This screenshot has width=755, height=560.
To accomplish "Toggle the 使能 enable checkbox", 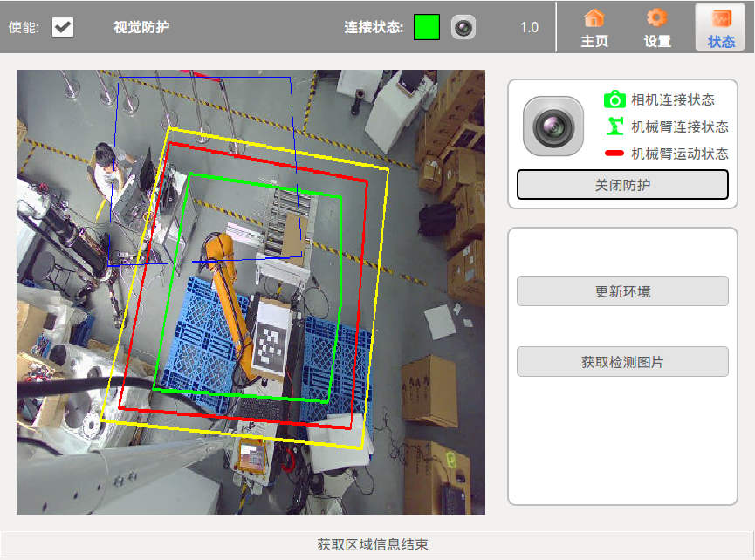I will tap(63, 27).
